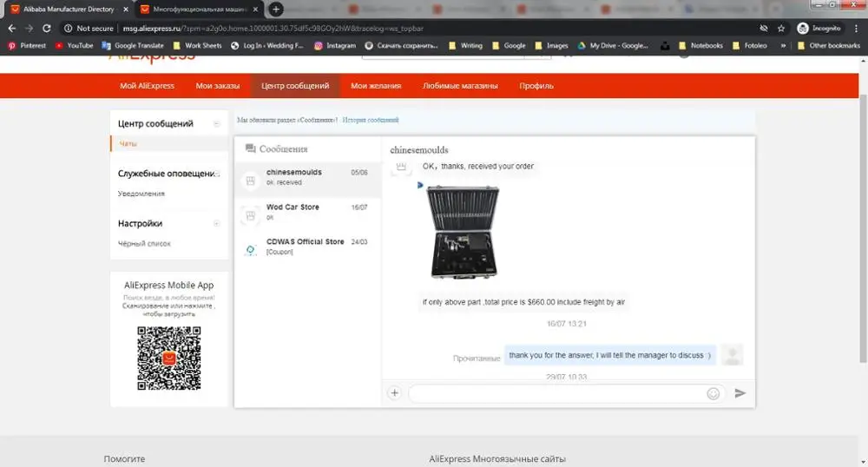Collapse Центр сообщений sidebar section
The image size is (868, 467).
click(216, 124)
